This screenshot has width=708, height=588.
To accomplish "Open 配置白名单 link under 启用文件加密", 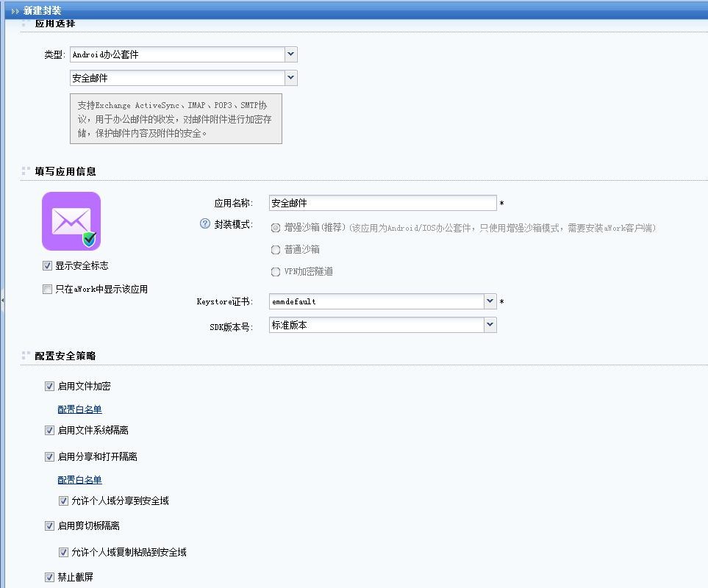I will [x=79, y=409].
